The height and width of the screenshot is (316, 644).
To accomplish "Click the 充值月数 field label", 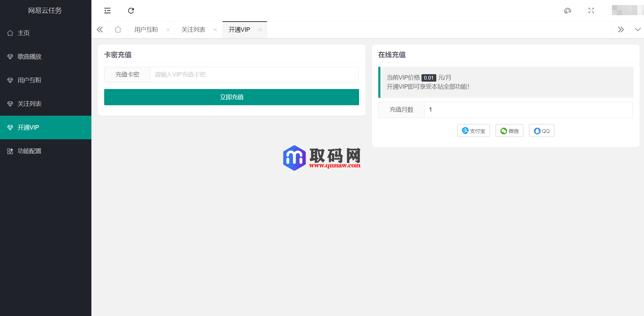I will click(x=401, y=110).
